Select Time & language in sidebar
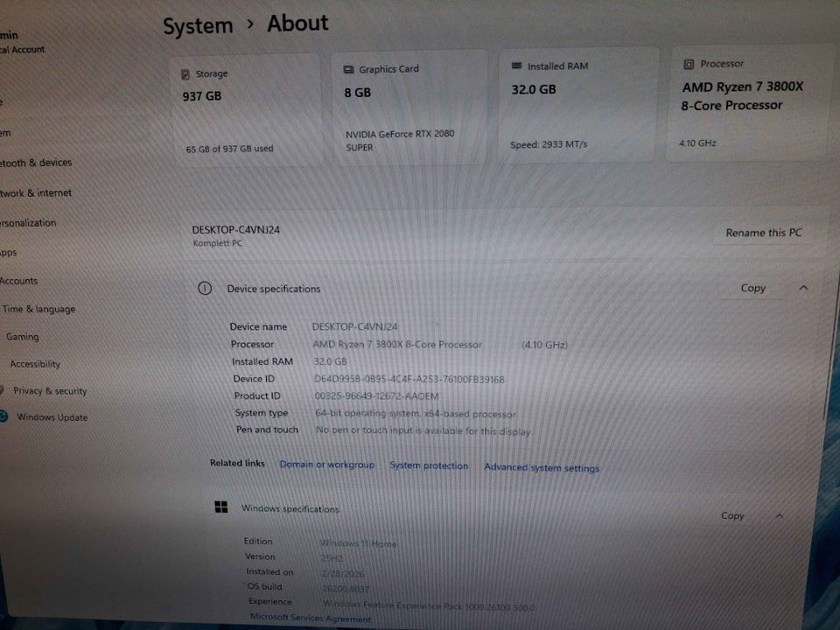This screenshot has width=840, height=630. tap(38, 309)
